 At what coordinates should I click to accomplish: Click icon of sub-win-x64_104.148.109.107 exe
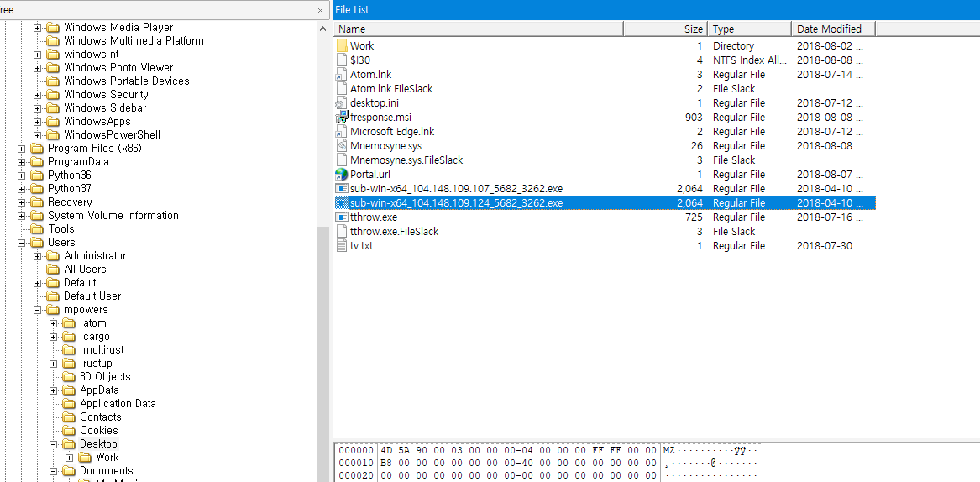click(341, 188)
